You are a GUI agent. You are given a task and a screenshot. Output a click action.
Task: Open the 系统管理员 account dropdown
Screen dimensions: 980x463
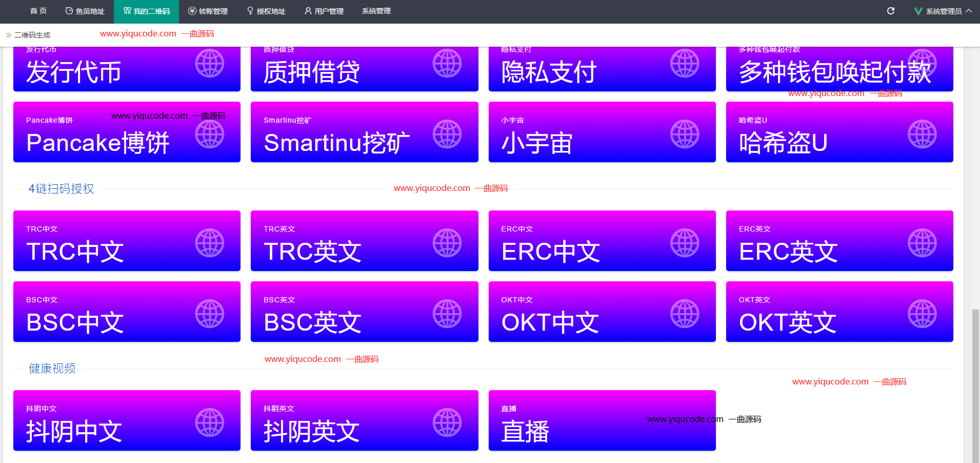click(943, 11)
